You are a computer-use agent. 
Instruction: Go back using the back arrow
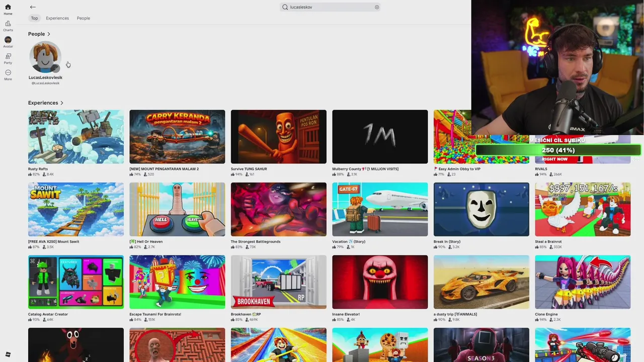pos(33,7)
